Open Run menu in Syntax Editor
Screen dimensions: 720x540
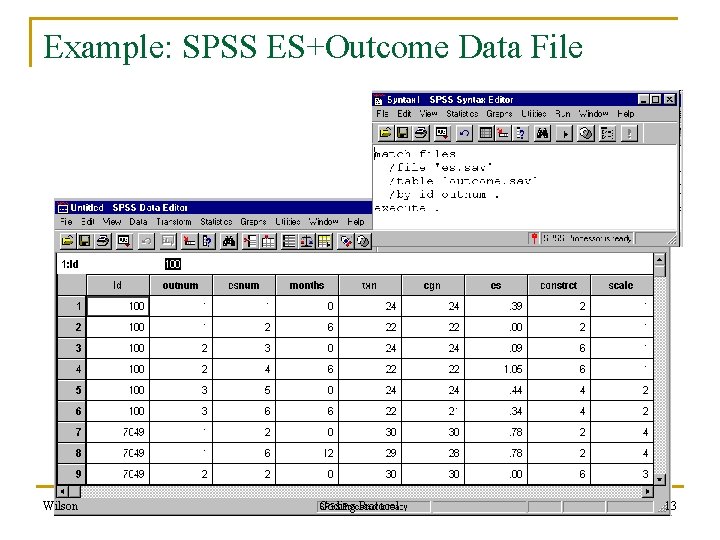click(562, 113)
